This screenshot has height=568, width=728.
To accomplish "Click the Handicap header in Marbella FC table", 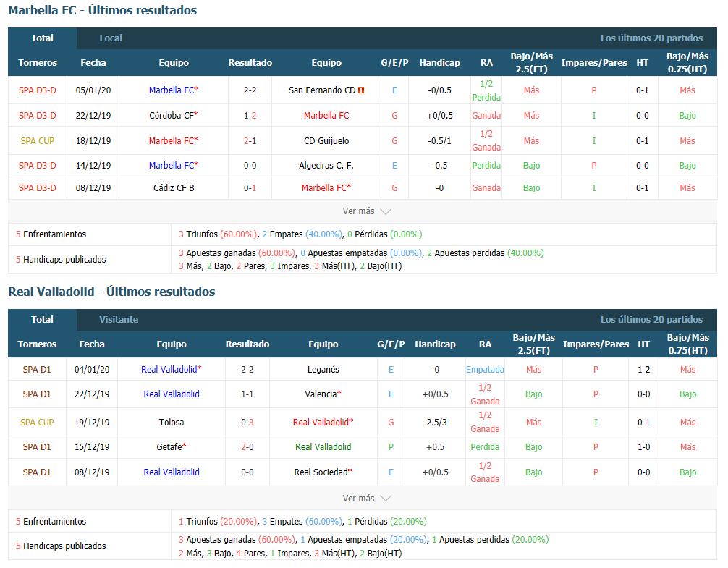I will 439,63.
